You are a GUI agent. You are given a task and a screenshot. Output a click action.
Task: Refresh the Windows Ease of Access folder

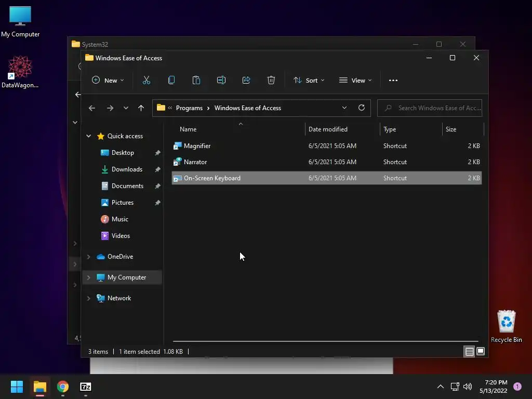[x=362, y=108]
